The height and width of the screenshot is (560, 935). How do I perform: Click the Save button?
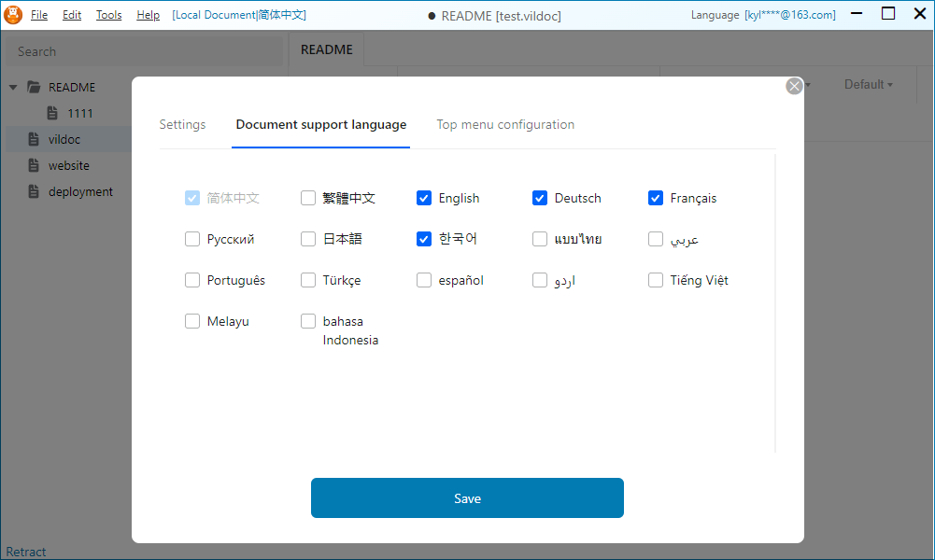tap(467, 498)
